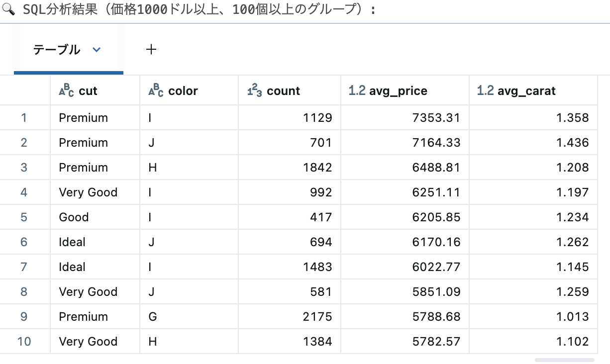Sort by the count column header

(x=284, y=91)
